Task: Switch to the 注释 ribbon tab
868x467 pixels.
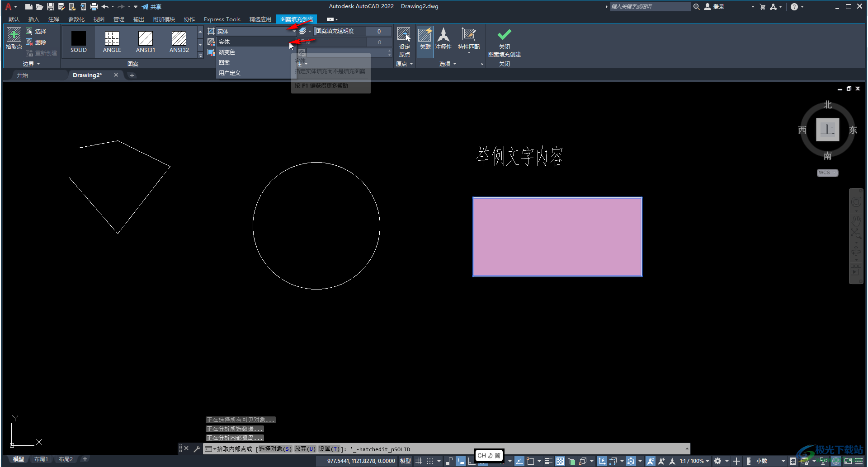Action: click(x=54, y=19)
